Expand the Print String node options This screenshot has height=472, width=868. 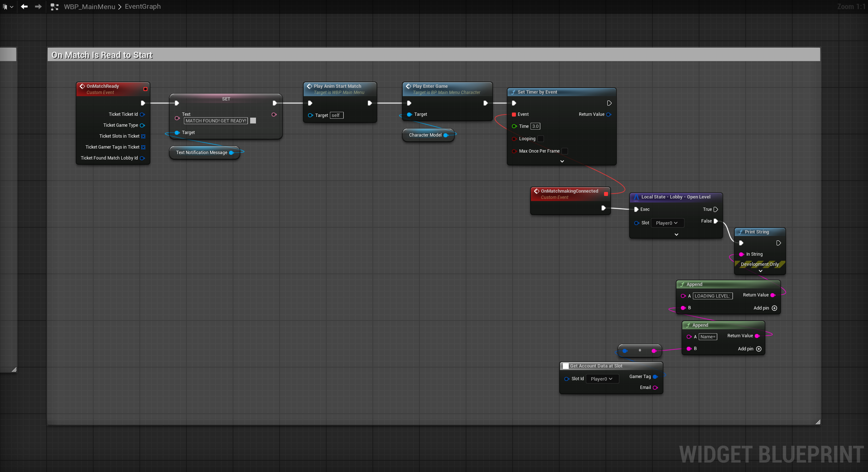[x=760, y=271]
